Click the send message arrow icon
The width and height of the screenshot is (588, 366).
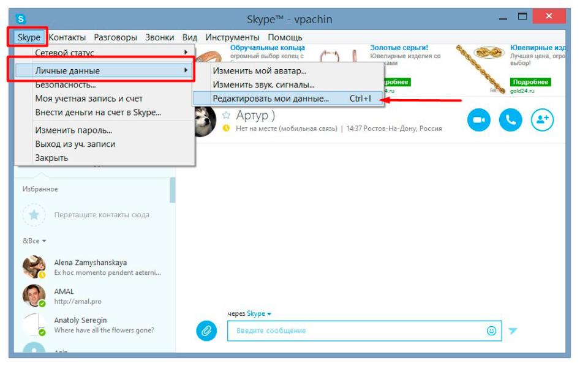coord(513,331)
